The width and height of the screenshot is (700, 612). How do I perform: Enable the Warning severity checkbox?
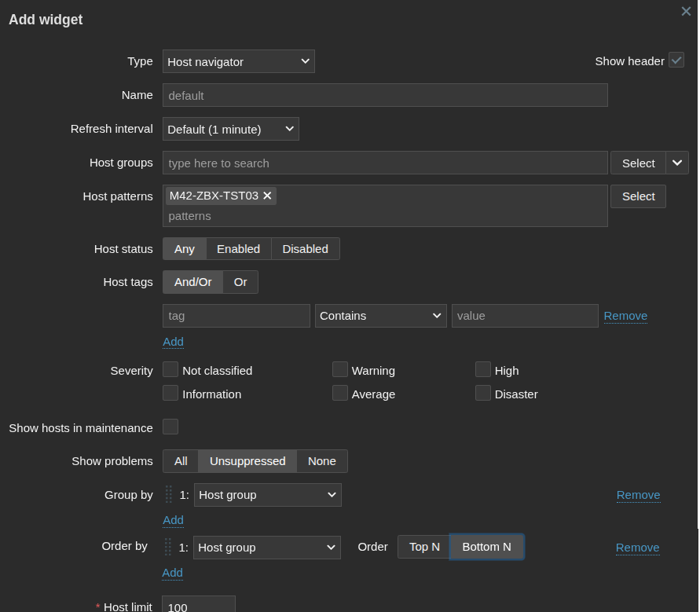click(x=339, y=370)
